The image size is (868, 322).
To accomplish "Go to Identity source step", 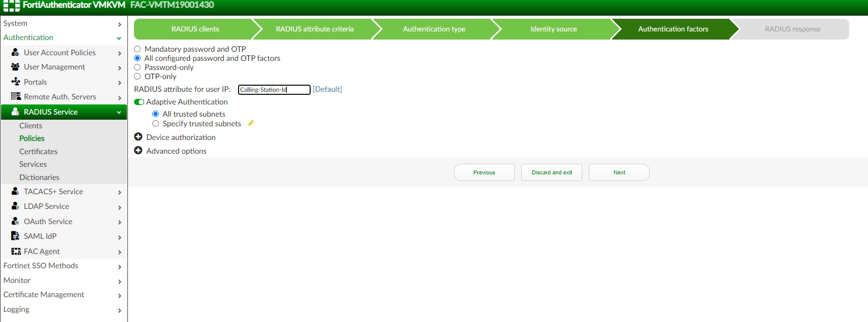I will tap(554, 29).
